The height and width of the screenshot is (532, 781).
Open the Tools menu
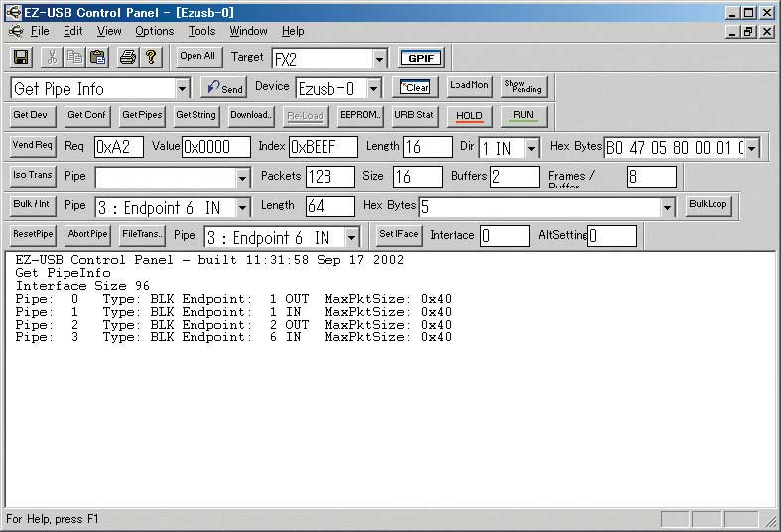(x=201, y=31)
